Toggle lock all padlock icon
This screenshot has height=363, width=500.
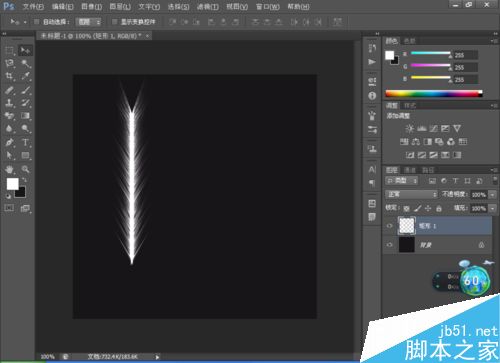[x=439, y=209]
